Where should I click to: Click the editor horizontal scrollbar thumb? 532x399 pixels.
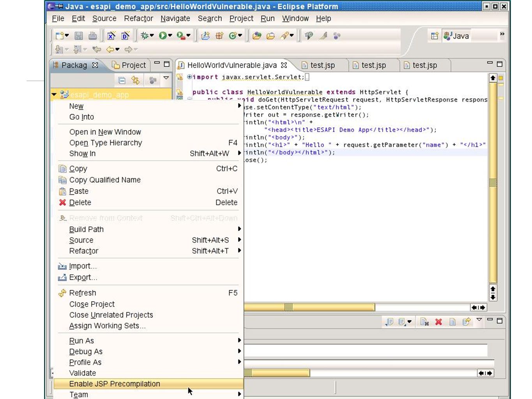pyautogui.click(x=309, y=307)
